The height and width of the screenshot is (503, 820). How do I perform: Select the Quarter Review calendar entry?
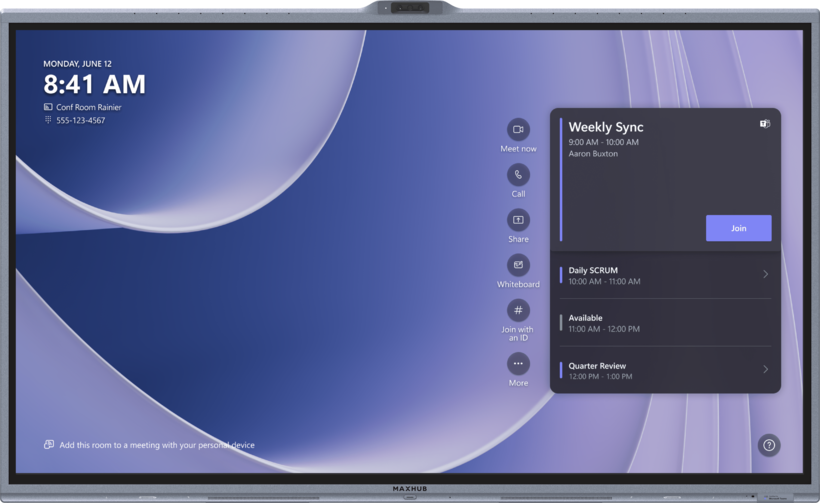pyautogui.click(x=665, y=370)
